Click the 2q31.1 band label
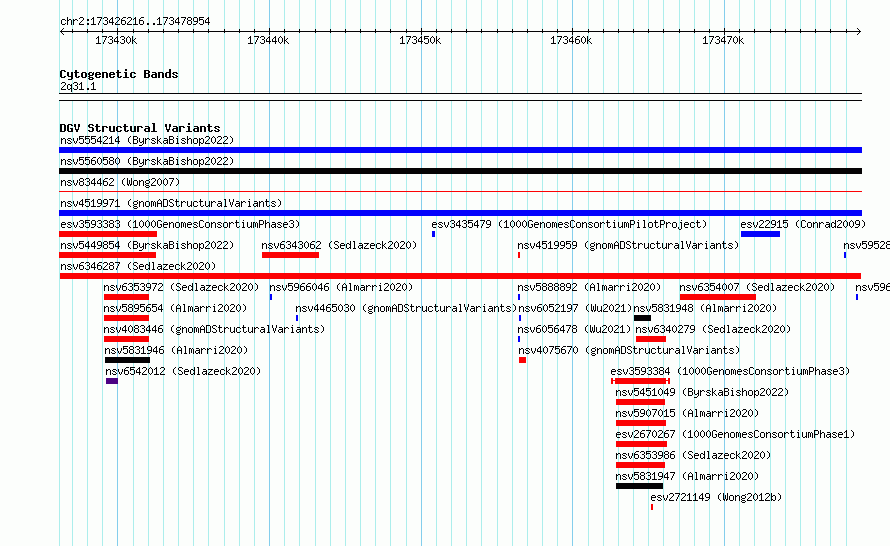The height and width of the screenshot is (546, 890). [x=78, y=86]
